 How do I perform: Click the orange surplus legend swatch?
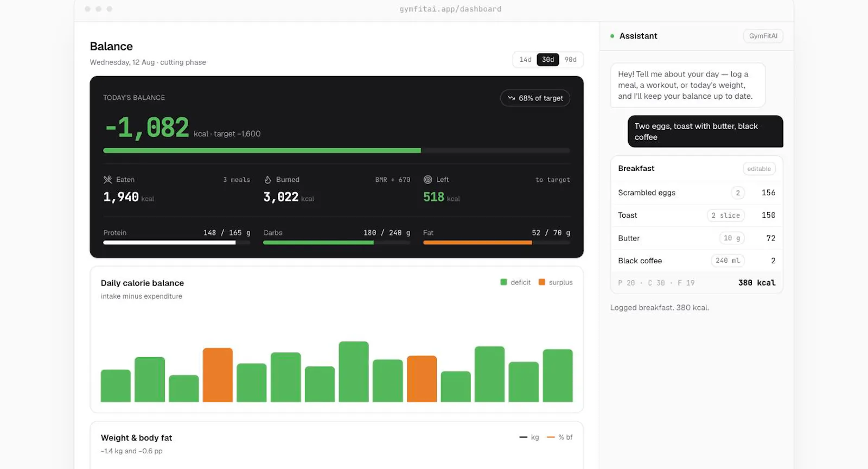coord(541,282)
